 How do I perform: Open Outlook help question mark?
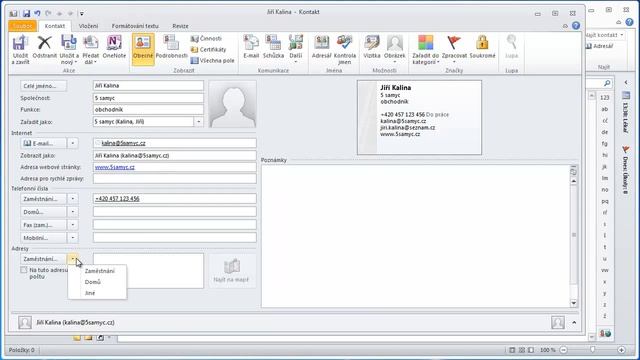[576, 26]
